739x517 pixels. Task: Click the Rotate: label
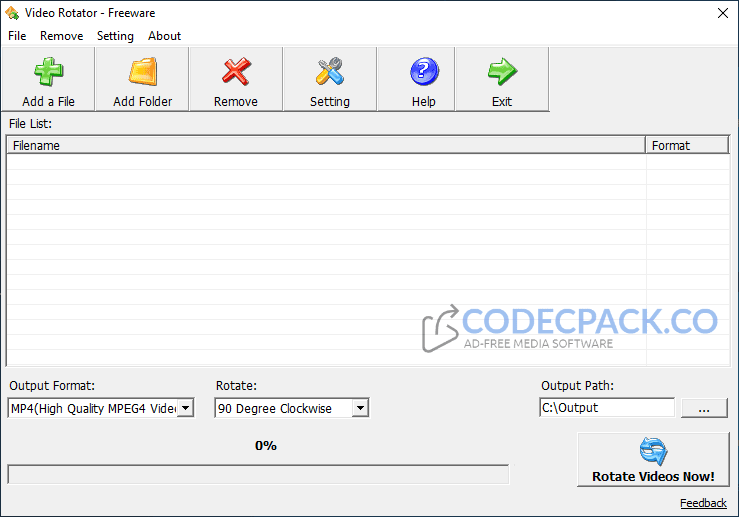point(236,386)
